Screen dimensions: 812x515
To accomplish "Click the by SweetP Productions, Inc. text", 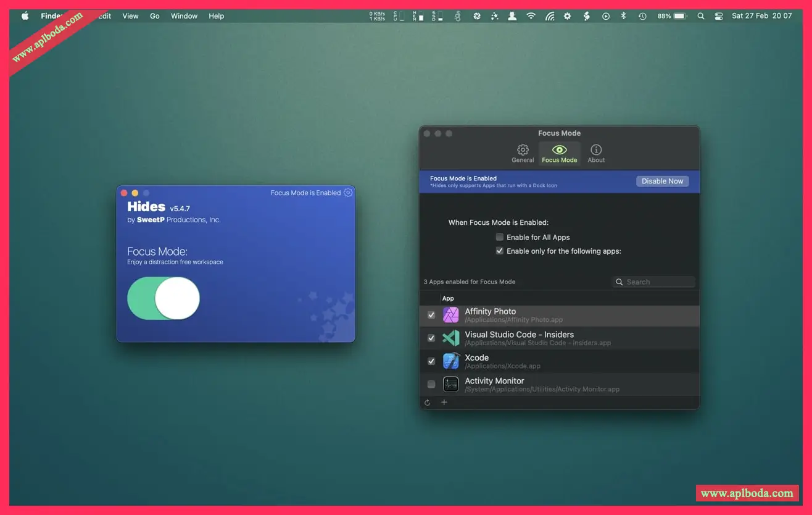I will (x=173, y=220).
